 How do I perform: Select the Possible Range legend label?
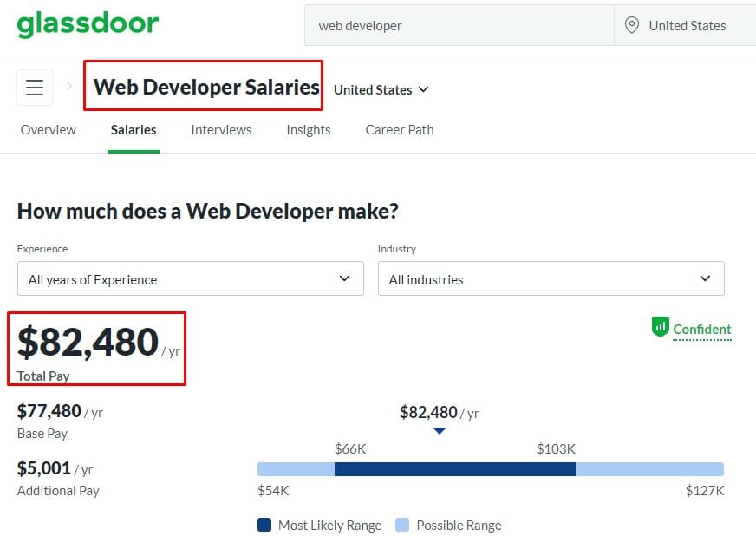[459, 525]
